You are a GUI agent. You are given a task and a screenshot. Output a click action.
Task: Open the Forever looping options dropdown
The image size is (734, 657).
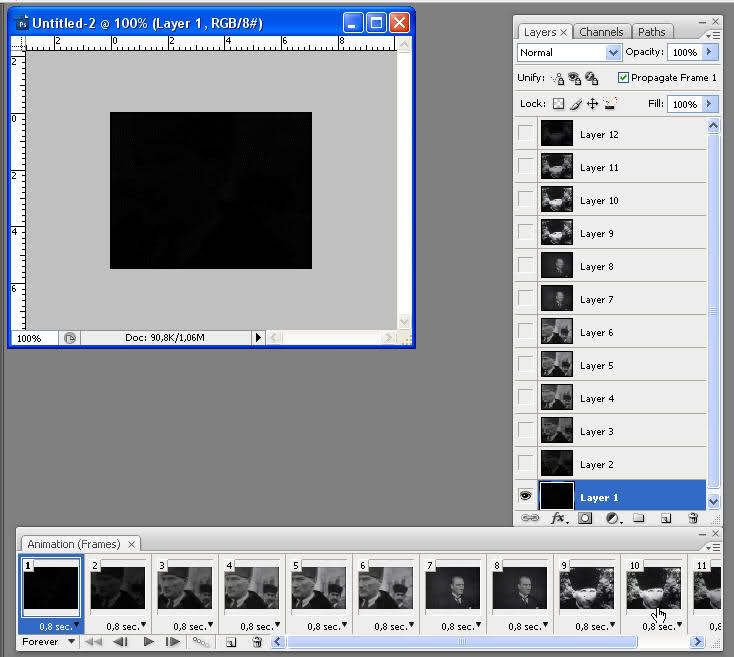[49, 642]
